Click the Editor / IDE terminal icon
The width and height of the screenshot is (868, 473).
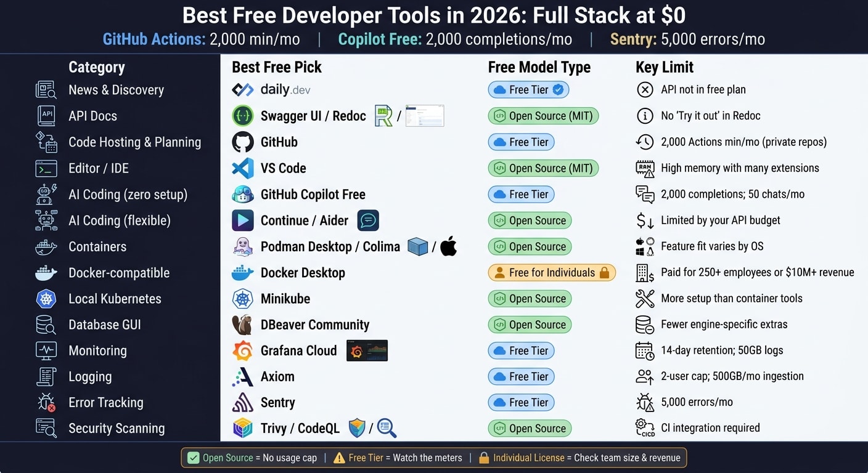(x=46, y=168)
